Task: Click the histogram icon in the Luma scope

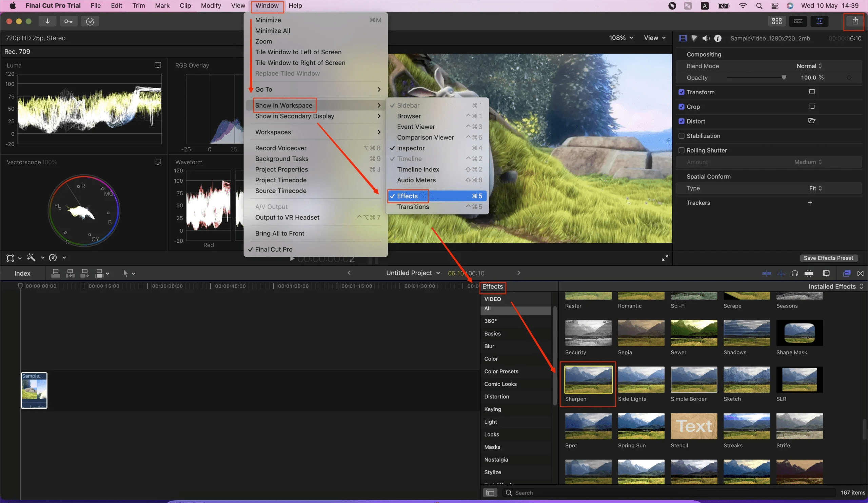Action: (x=158, y=65)
